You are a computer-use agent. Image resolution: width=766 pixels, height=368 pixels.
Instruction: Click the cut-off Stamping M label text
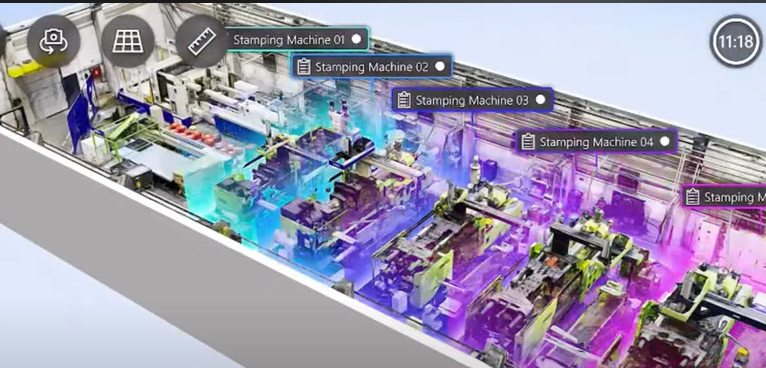pos(735,197)
